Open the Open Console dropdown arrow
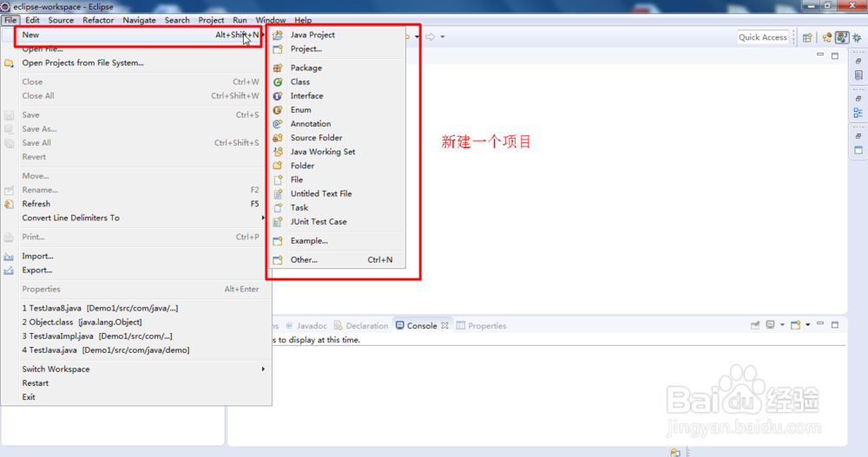 tap(807, 325)
